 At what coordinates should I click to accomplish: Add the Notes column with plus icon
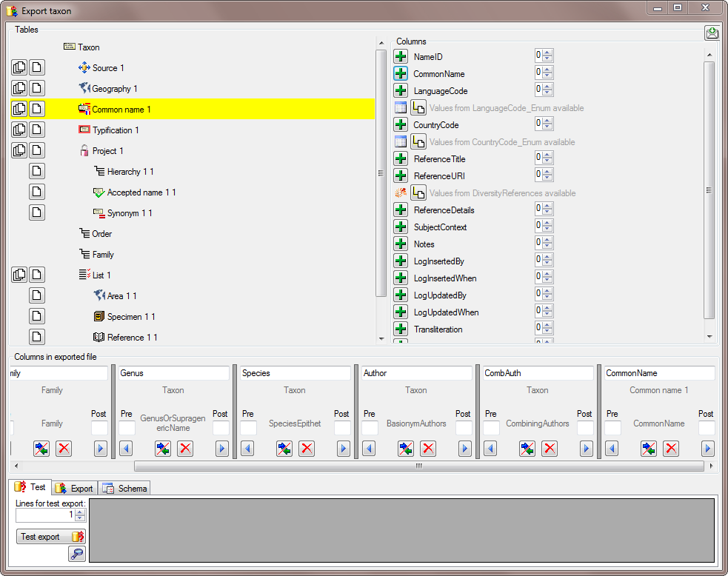[x=401, y=244]
